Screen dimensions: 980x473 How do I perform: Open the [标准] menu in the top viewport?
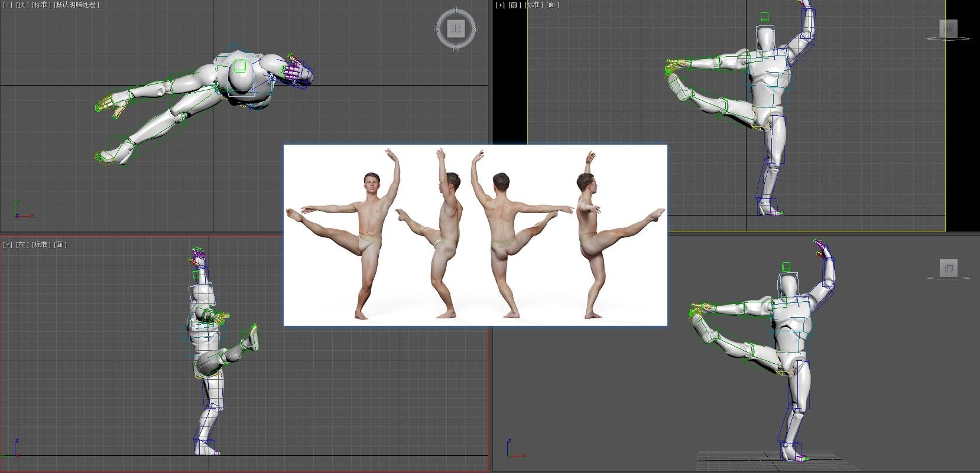point(41,5)
